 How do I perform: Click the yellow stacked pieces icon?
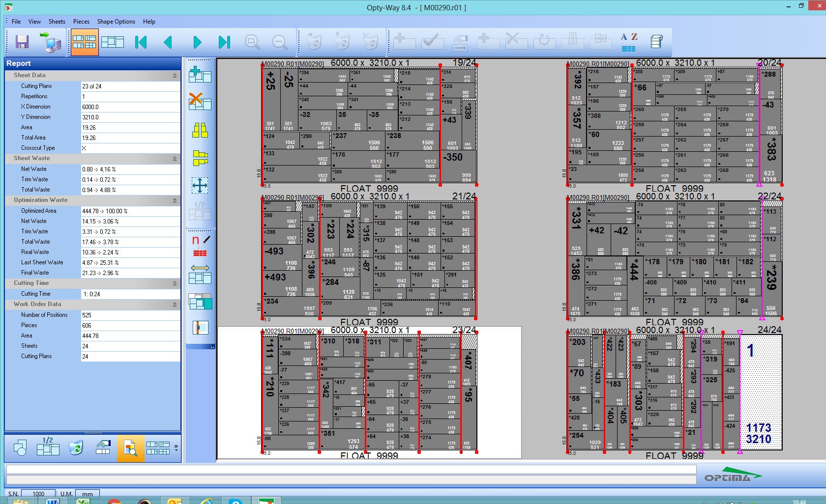(200, 130)
